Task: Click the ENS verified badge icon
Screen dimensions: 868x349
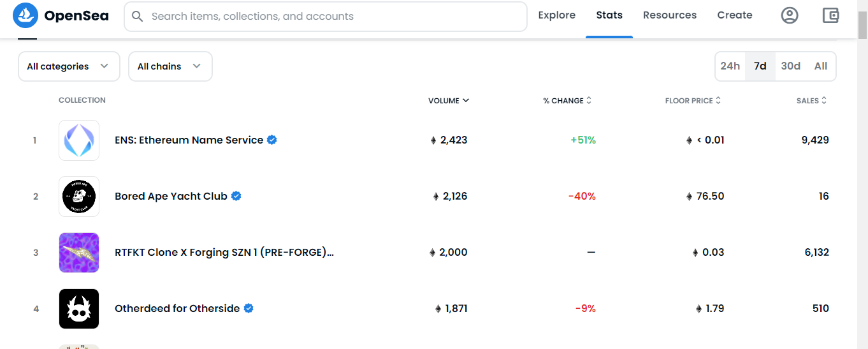Action: click(x=272, y=140)
